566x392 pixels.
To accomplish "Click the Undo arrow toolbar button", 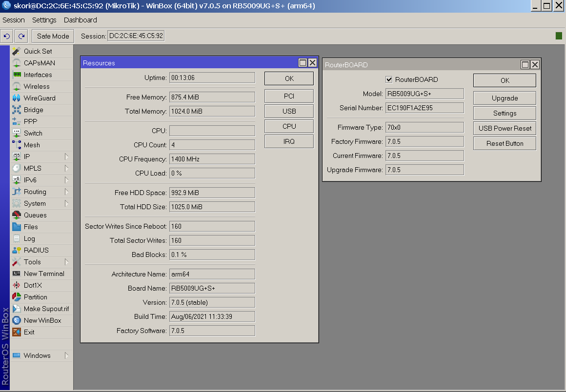I will (7, 36).
